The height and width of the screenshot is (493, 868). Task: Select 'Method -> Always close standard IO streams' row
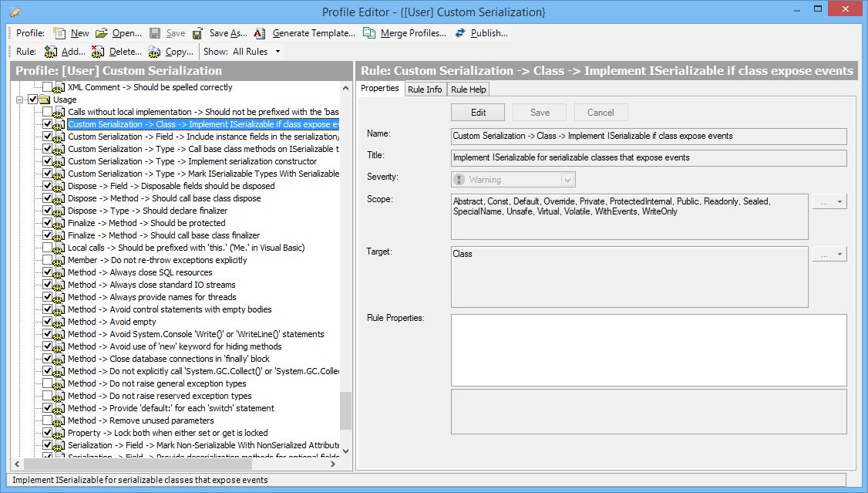pos(151,285)
